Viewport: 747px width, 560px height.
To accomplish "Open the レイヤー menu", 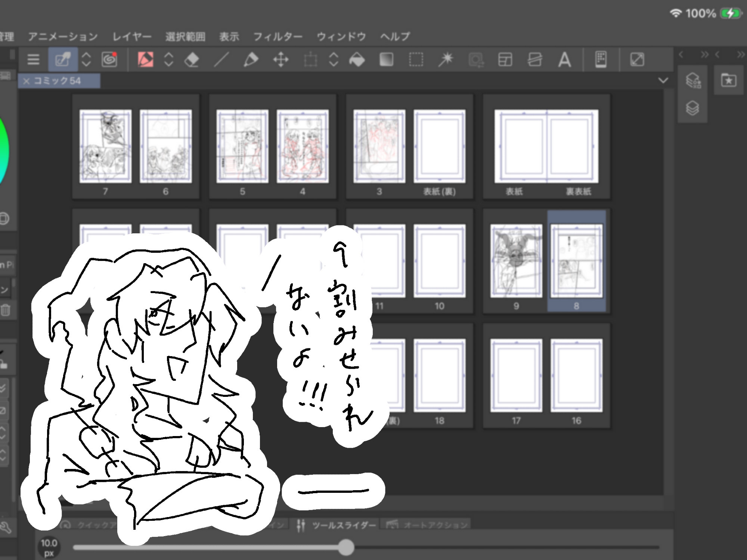I will pos(132,37).
